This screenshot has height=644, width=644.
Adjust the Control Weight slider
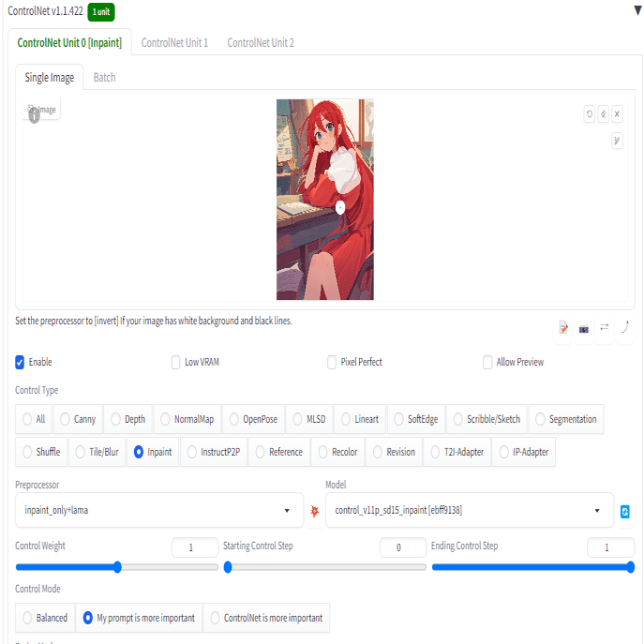tap(116, 567)
